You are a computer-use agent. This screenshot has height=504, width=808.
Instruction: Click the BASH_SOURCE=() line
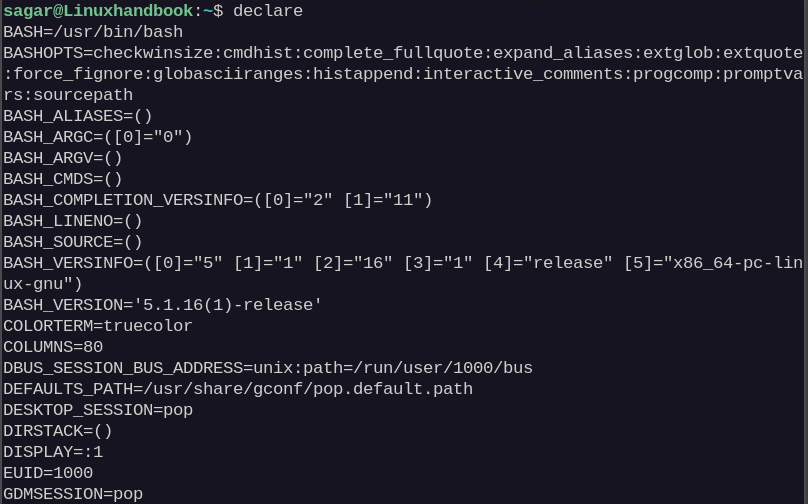tap(73, 242)
